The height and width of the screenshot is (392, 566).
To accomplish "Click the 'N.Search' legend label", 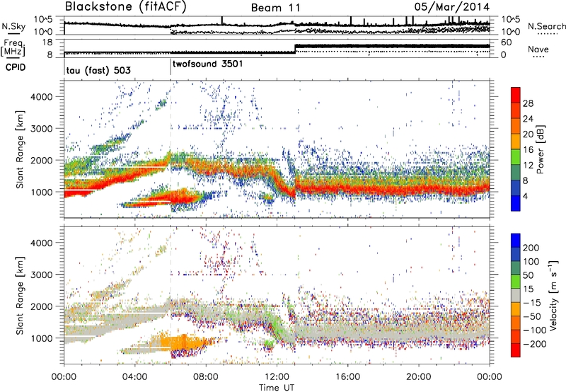I will (x=547, y=26).
